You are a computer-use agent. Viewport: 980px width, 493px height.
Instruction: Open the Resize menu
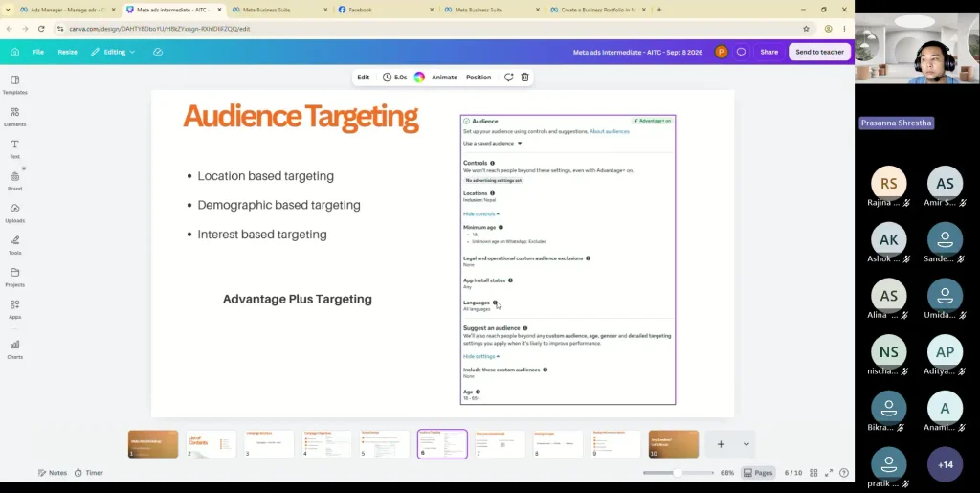68,52
